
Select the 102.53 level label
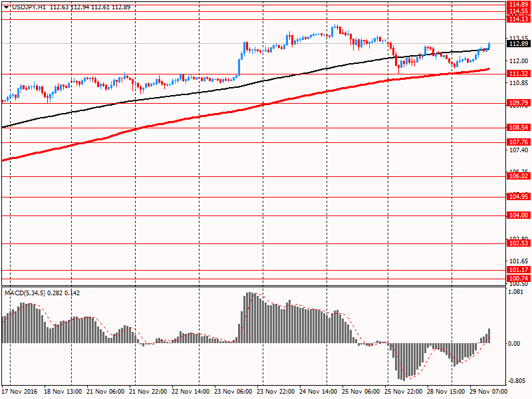519,243
